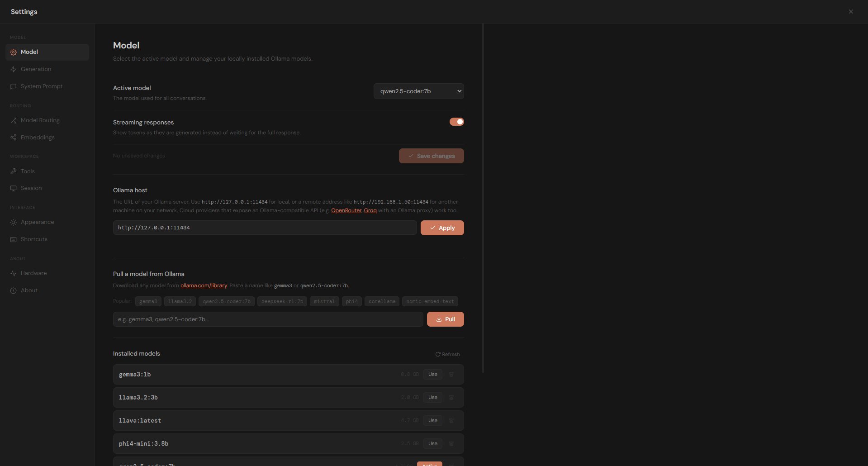This screenshot has height=466, width=868.
Task: Open the OpenRouter link
Action: (346, 210)
